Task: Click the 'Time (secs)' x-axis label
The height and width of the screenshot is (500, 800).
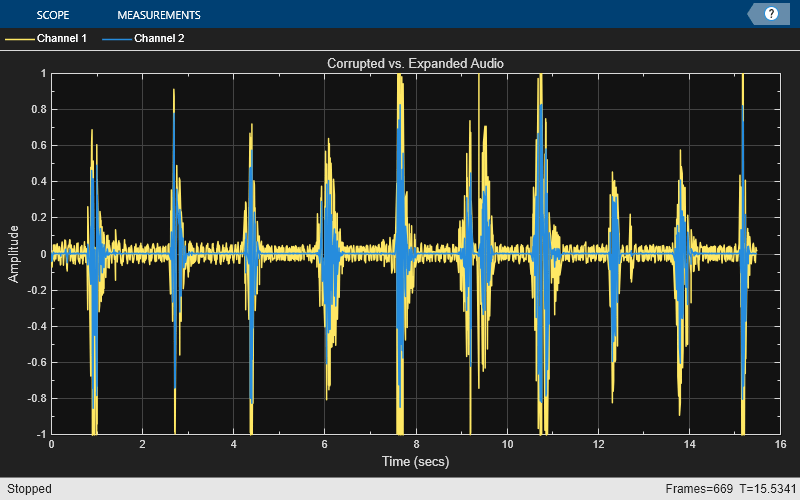Action: (x=415, y=461)
